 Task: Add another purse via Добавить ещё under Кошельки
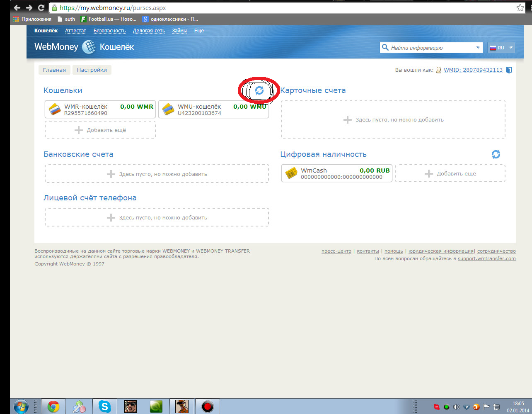pos(100,130)
